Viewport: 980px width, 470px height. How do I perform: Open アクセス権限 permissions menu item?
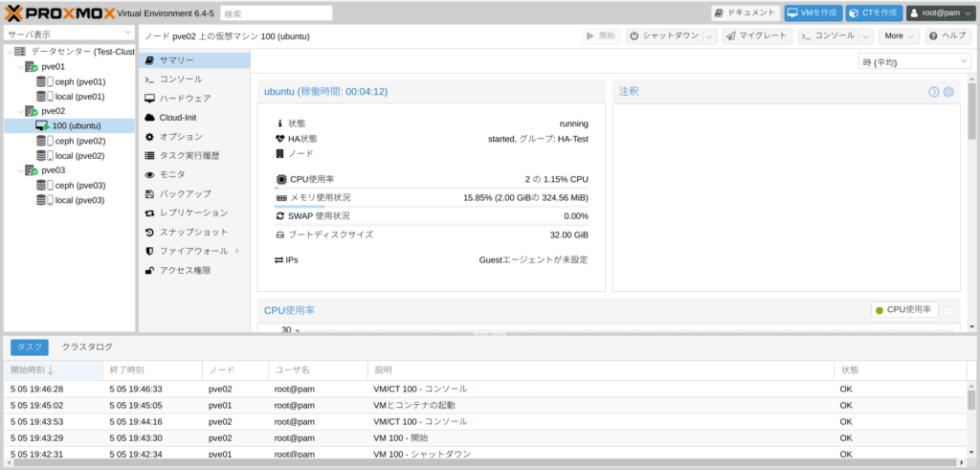(194, 270)
